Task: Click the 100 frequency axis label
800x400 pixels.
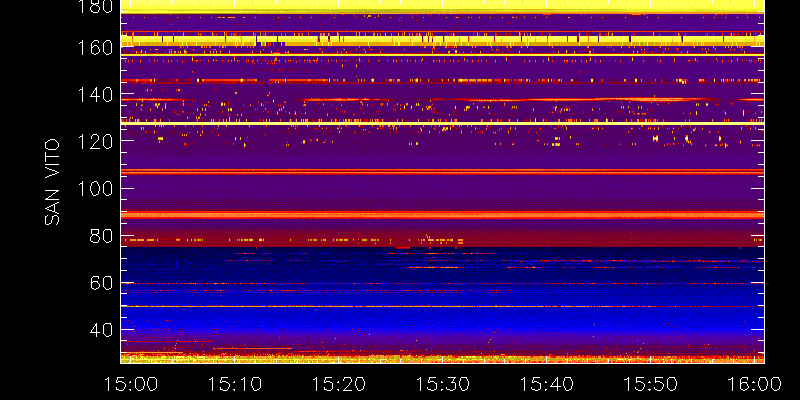Action: (95, 189)
